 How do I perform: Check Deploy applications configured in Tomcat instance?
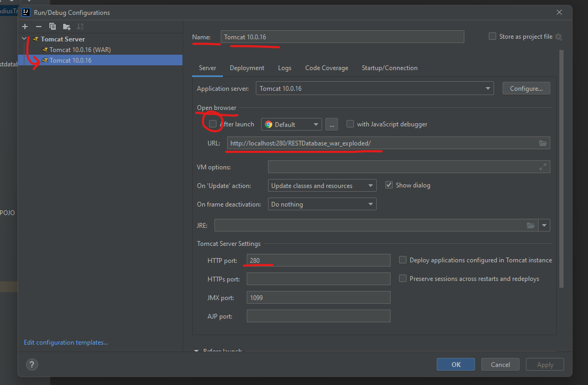pyautogui.click(x=402, y=260)
